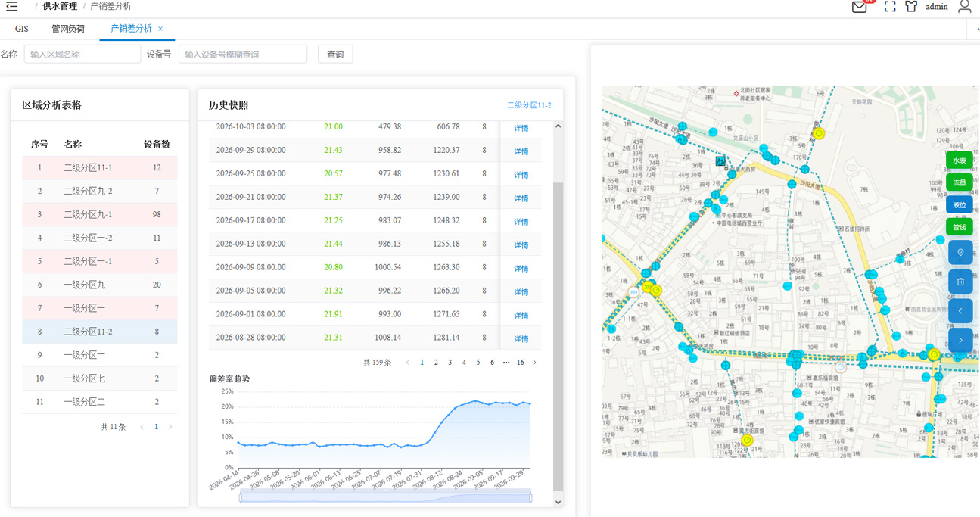Screen dimensions: 980x517
Task: Click the 查询 search button
Action: (x=335, y=55)
